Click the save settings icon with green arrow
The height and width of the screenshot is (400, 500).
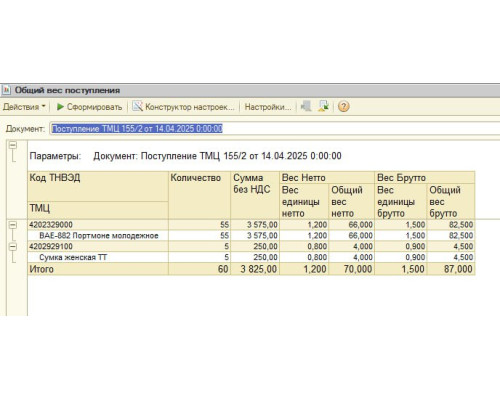pyautogui.click(x=323, y=107)
